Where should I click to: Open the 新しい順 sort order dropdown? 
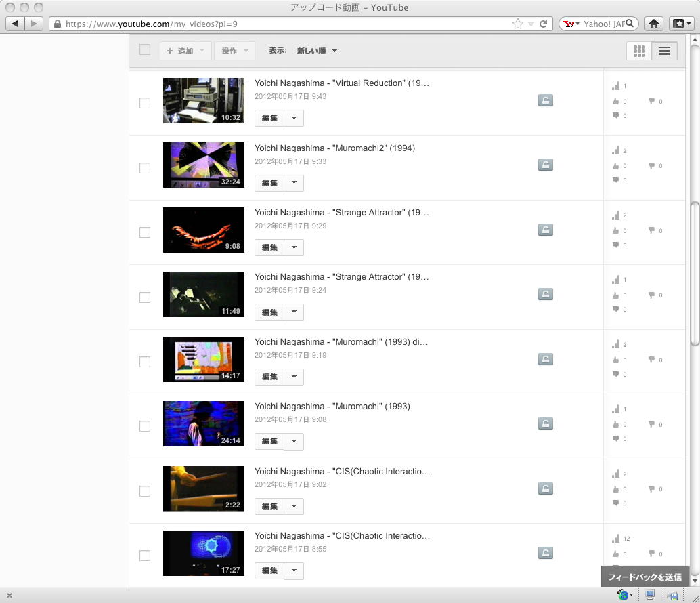pos(317,51)
